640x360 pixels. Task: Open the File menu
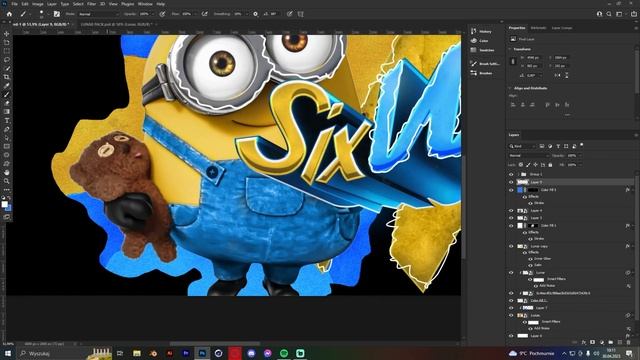point(14,4)
